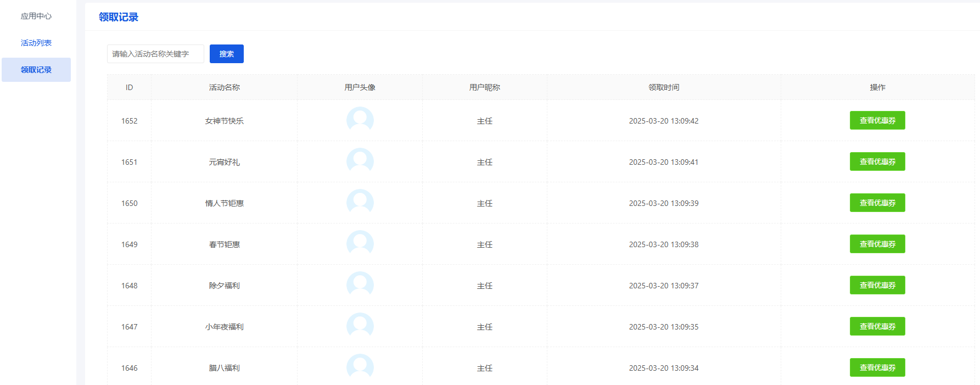Click 查看优惠券 for 小年夜福利

[877, 326]
